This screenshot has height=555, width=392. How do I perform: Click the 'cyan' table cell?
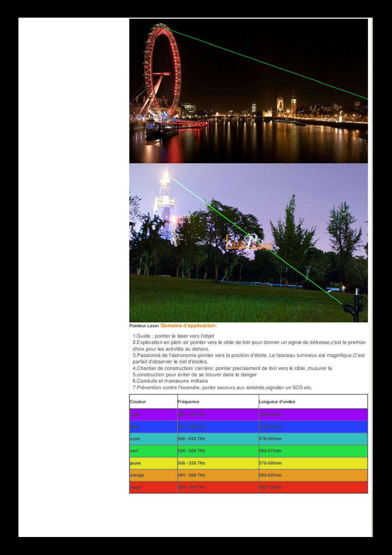click(x=154, y=439)
